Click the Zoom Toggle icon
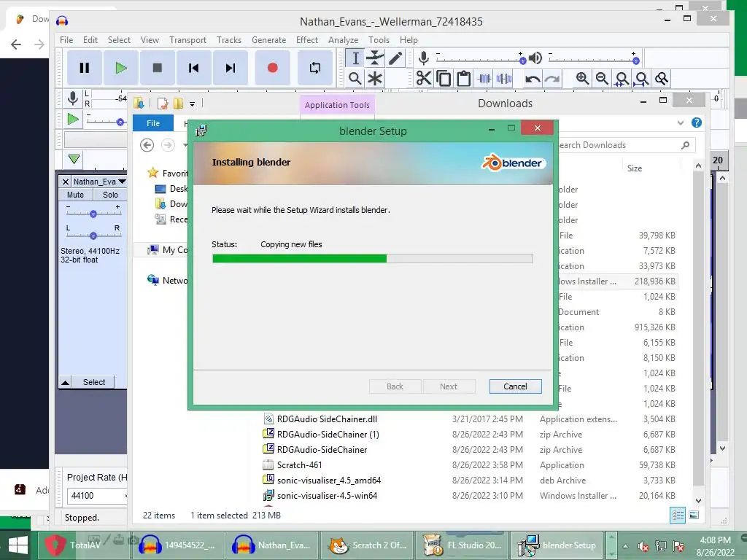 click(x=661, y=78)
